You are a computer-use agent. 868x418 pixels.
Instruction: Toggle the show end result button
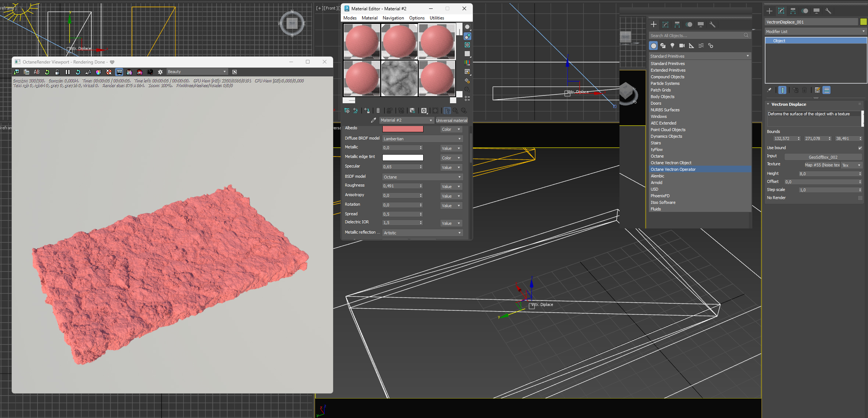tap(782, 90)
